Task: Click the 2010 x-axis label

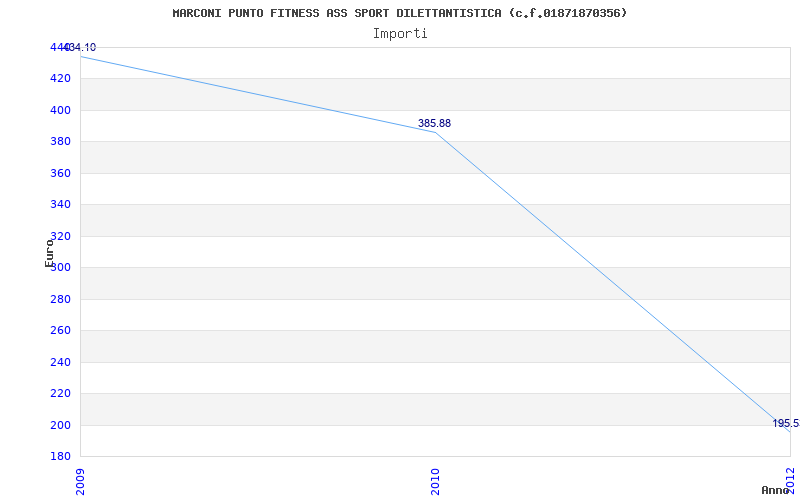Action: click(x=435, y=482)
